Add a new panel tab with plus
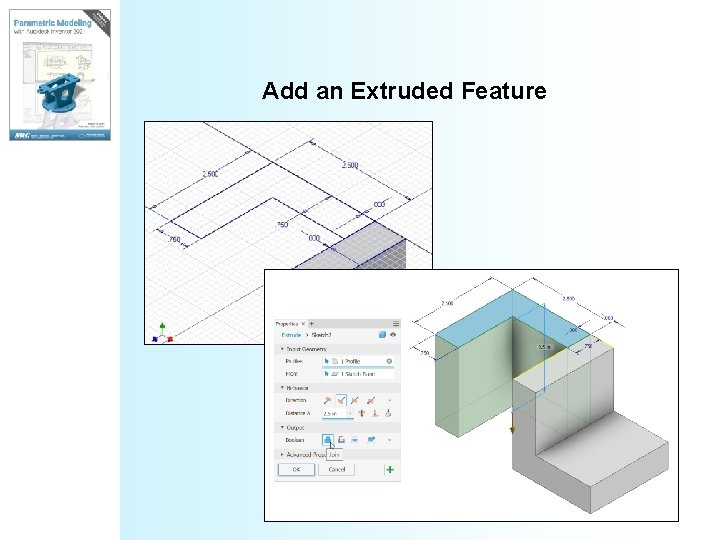Screen dimensions: 720x540 (x=312, y=324)
